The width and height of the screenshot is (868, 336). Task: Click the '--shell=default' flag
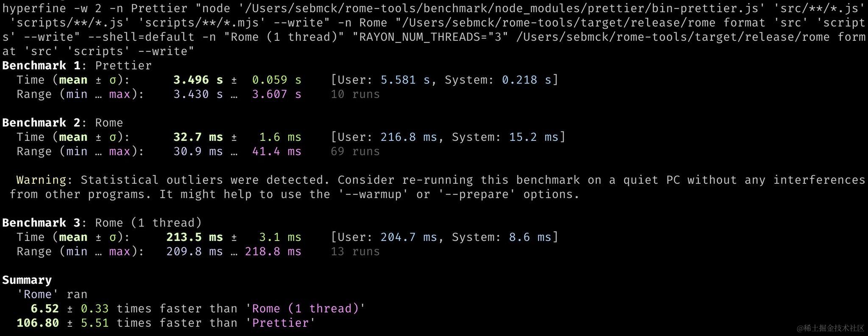tap(141, 37)
